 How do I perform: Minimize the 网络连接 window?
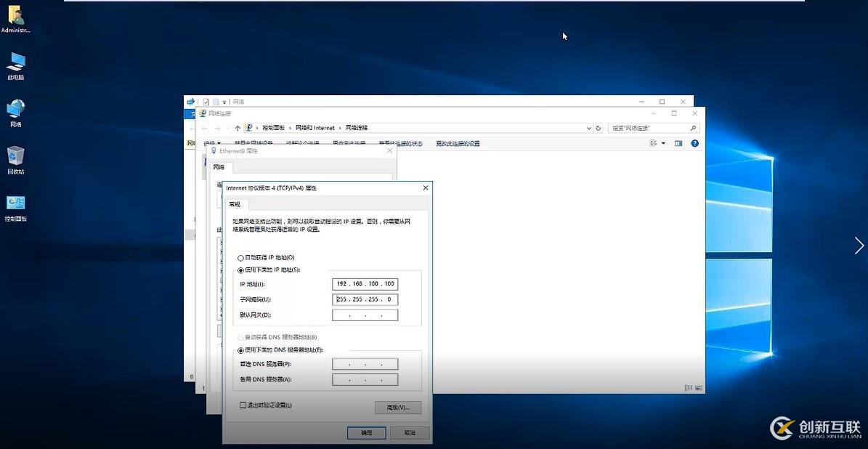[653, 113]
